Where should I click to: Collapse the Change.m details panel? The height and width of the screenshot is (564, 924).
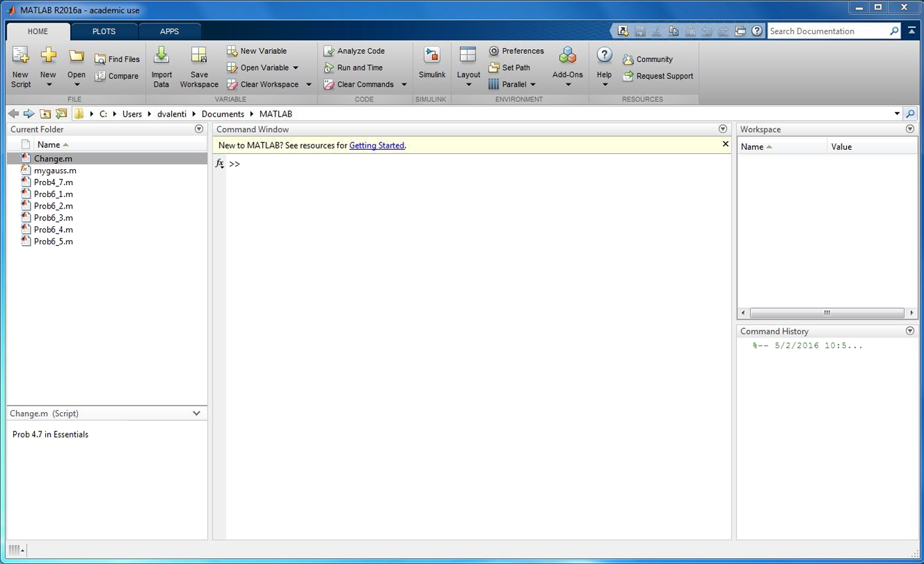(x=196, y=414)
